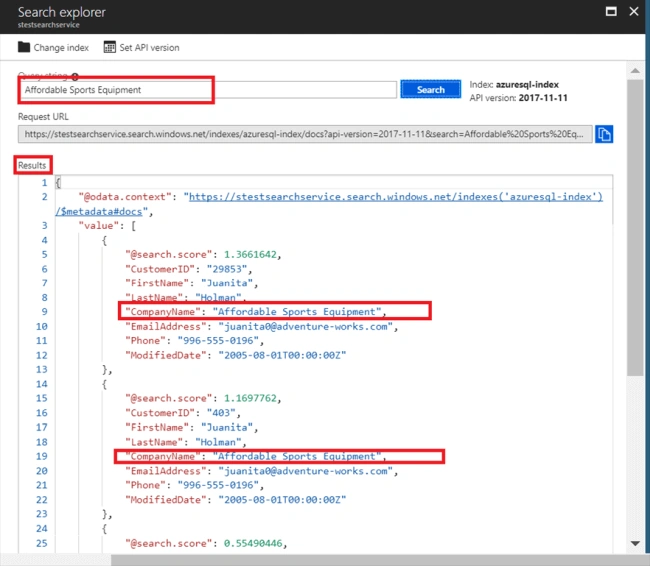Click the Request URL text box

tap(305, 134)
